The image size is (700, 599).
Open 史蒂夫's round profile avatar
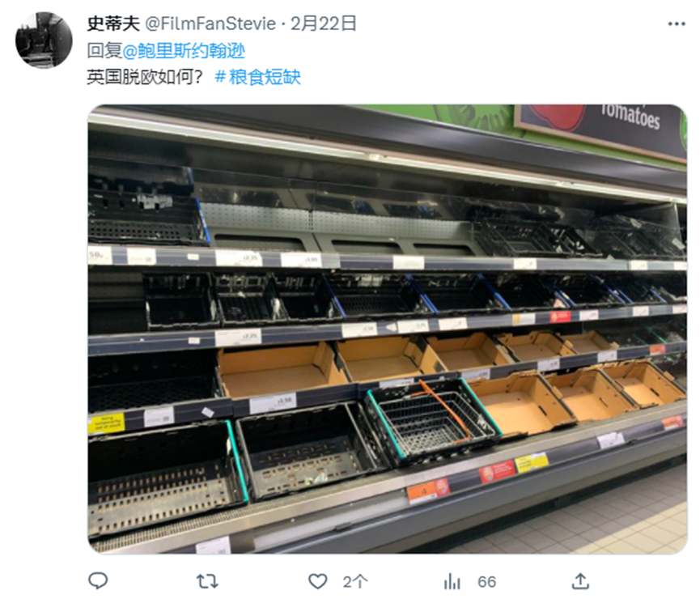pyautogui.click(x=44, y=40)
